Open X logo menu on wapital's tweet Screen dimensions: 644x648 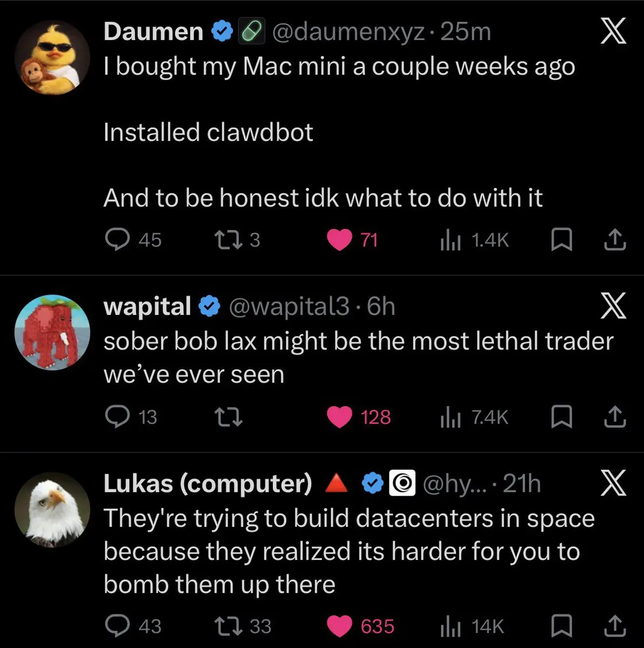[614, 307]
